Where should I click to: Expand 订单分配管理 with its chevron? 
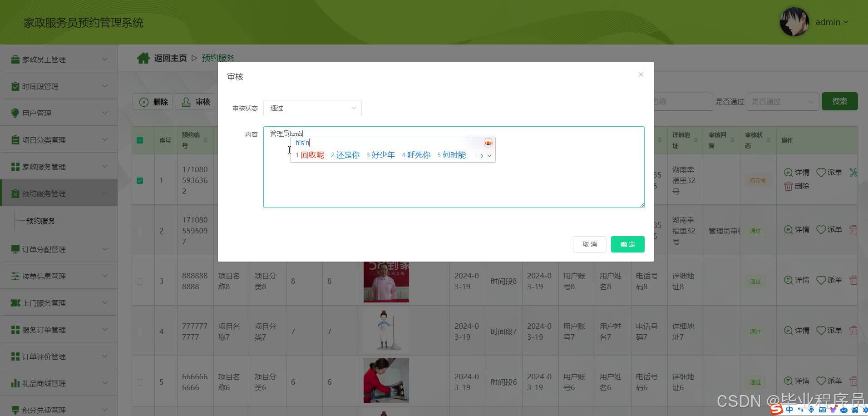[x=105, y=249]
